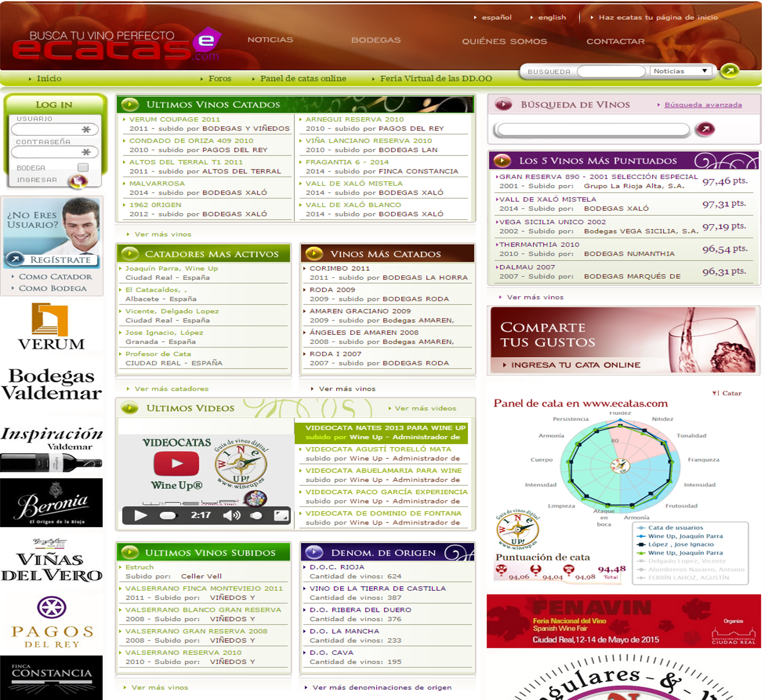The width and height of the screenshot is (765, 700).
Task: Open Ingresa tu cata online link
Action: coord(575,365)
